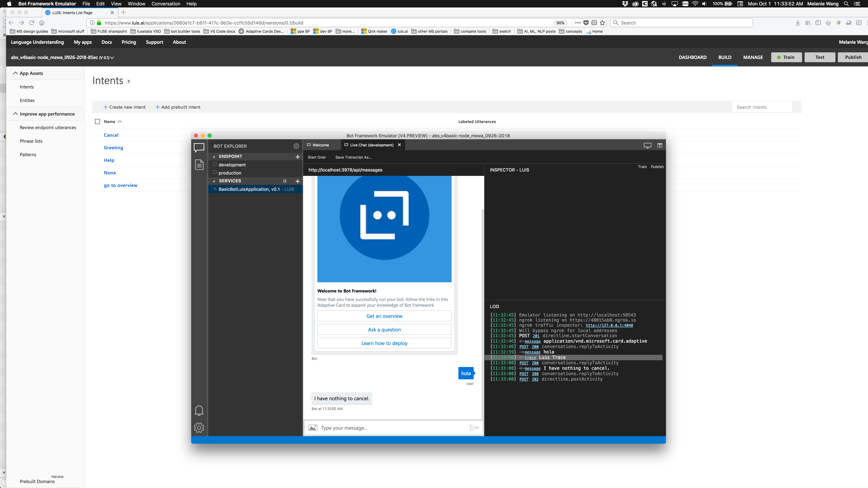
Task: Open the transcripts document icon in sidebar
Action: pyautogui.click(x=199, y=165)
